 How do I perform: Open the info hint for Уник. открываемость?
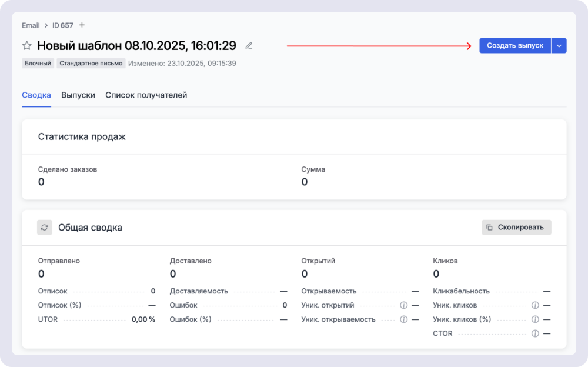(x=403, y=319)
